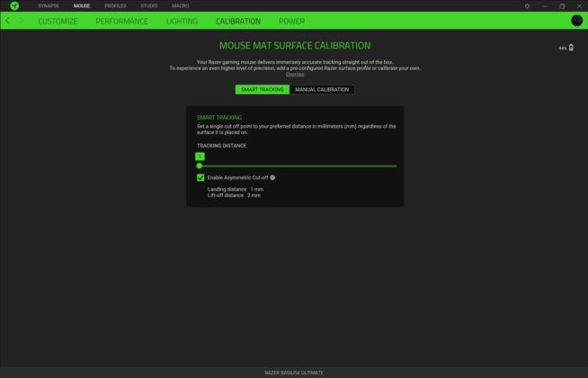
Task: Click the Lift-off distance 2 mm text
Action: click(x=234, y=195)
